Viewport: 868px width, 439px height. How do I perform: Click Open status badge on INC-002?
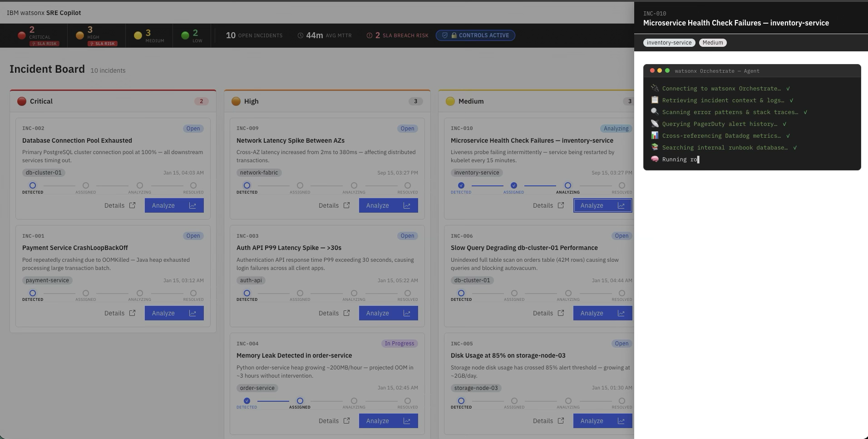click(193, 129)
